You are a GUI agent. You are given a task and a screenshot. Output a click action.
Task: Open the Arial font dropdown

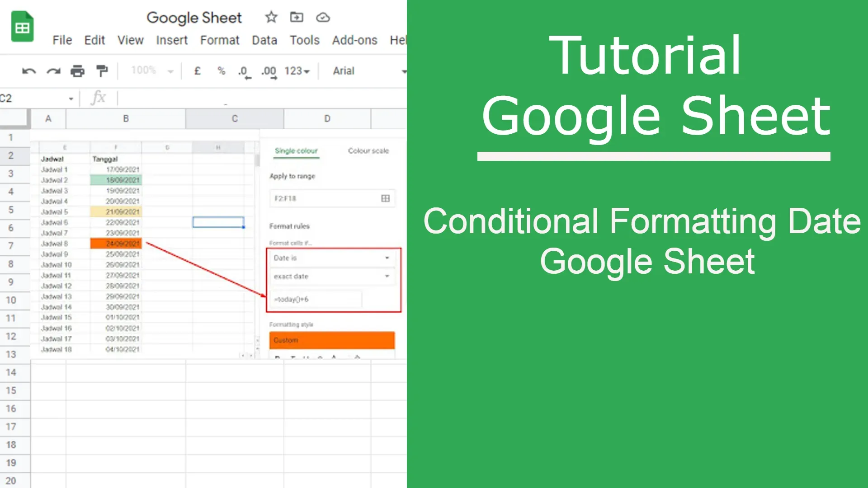[369, 71]
